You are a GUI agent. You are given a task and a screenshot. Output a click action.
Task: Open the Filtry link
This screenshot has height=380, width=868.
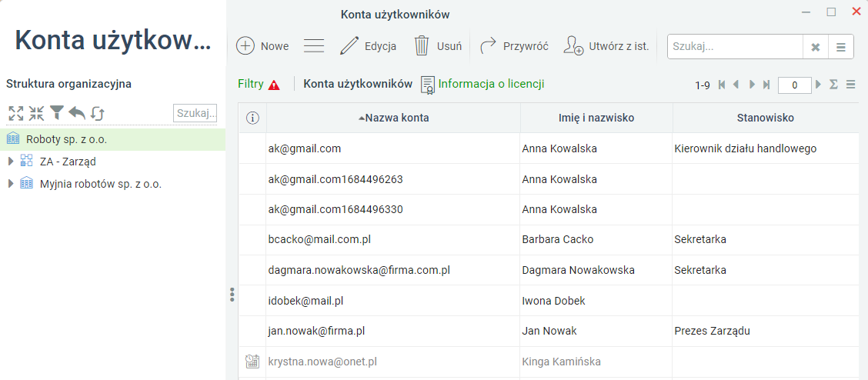251,84
